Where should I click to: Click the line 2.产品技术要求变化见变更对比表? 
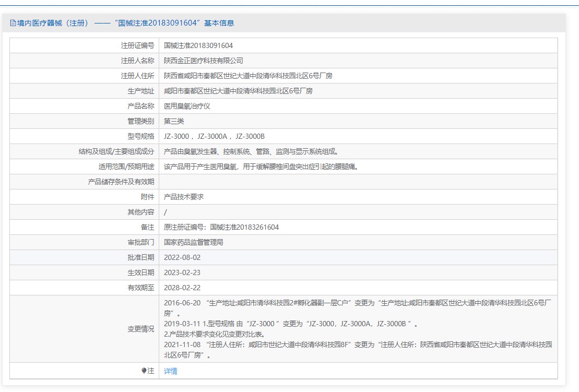pos(214,334)
